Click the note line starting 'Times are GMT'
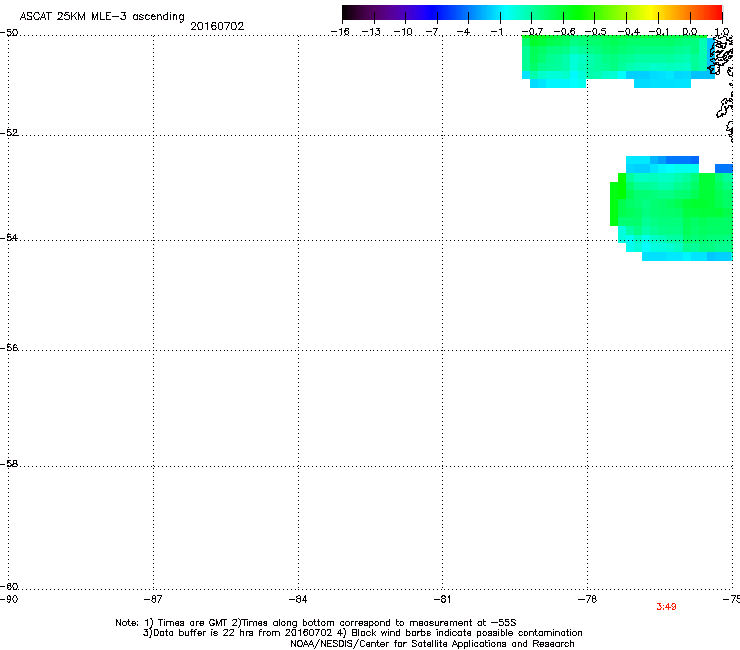The height and width of the screenshot is (650, 740). pyautogui.click(x=316, y=623)
